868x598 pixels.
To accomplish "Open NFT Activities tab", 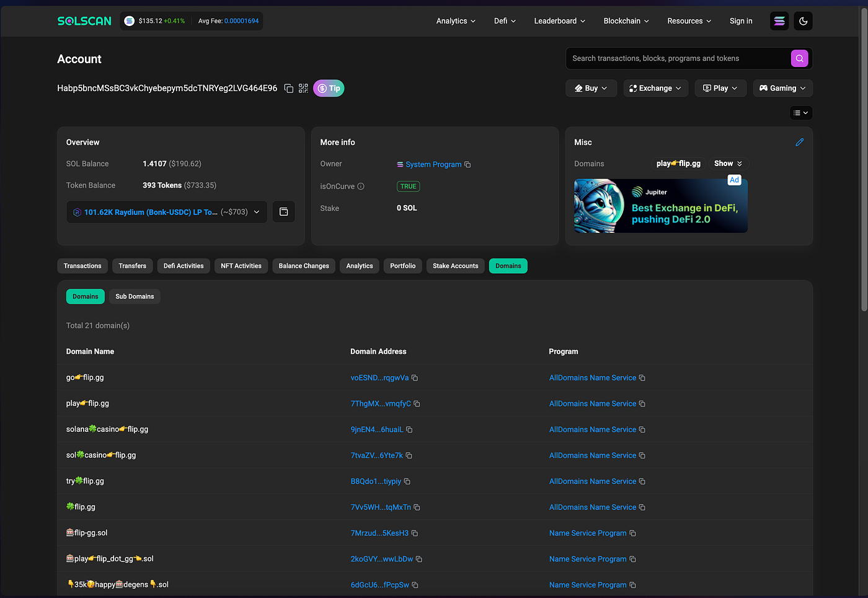I will [241, 266].
